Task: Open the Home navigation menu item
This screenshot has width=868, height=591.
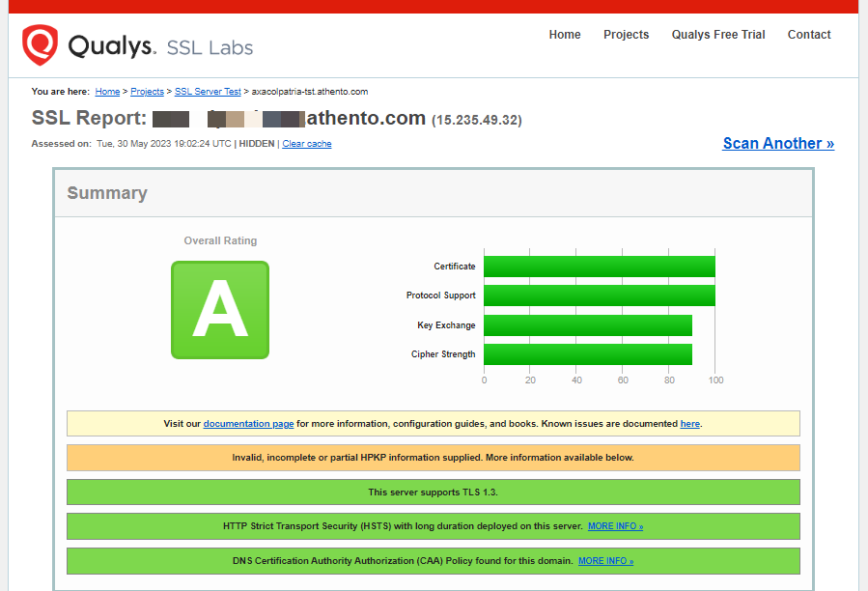Action: click(565, 35)
